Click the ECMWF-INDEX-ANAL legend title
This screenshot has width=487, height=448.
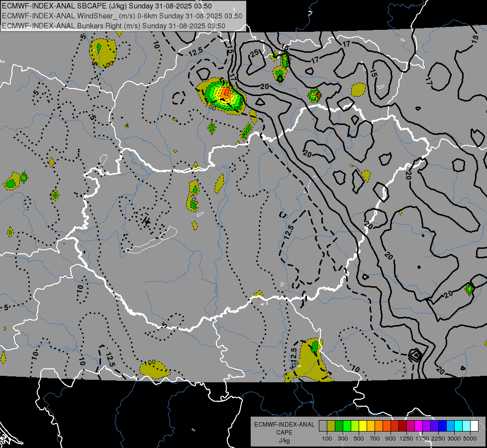point(284,425)
